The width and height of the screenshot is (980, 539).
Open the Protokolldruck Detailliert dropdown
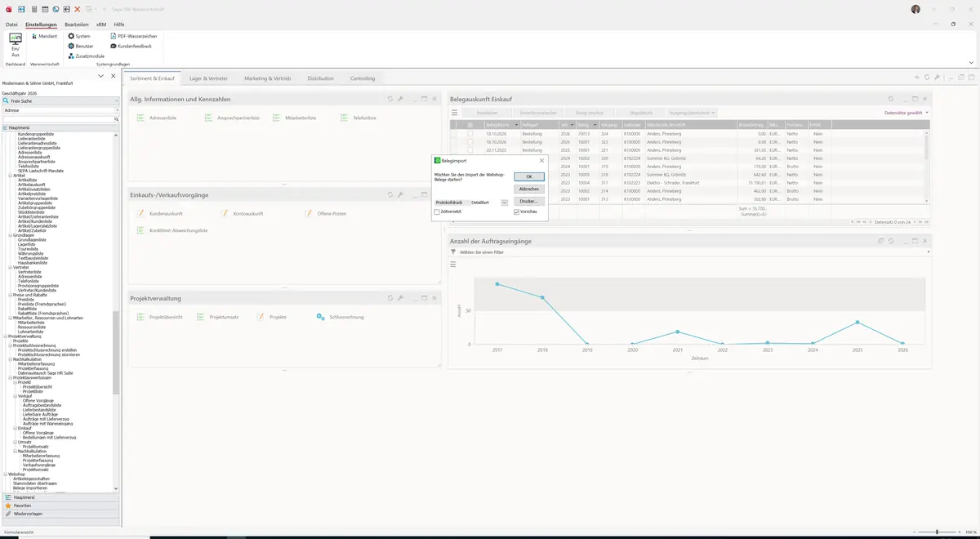(504, 203)
